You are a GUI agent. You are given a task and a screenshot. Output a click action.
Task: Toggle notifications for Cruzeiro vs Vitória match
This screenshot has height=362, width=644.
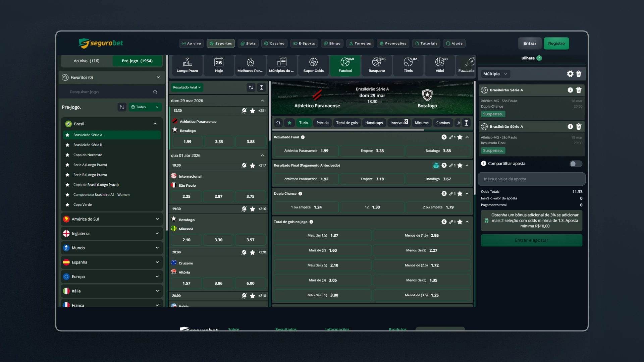click(244, 252)
